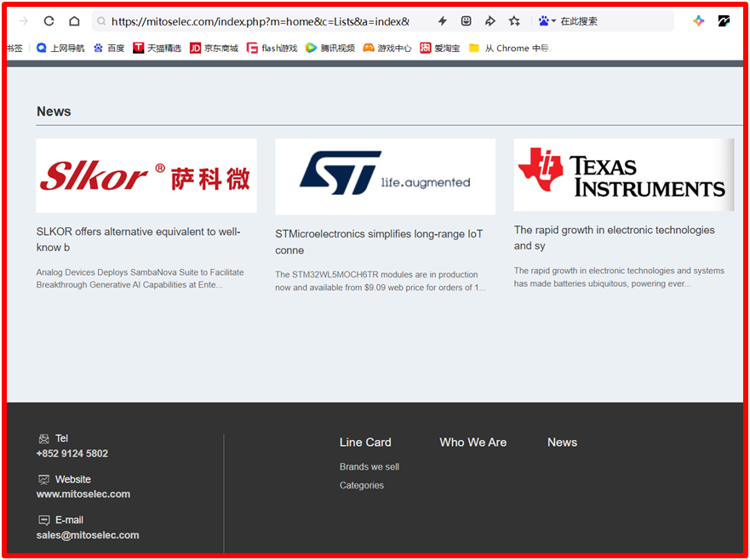Click the Line Card footer heading

[x=365, y=443]
